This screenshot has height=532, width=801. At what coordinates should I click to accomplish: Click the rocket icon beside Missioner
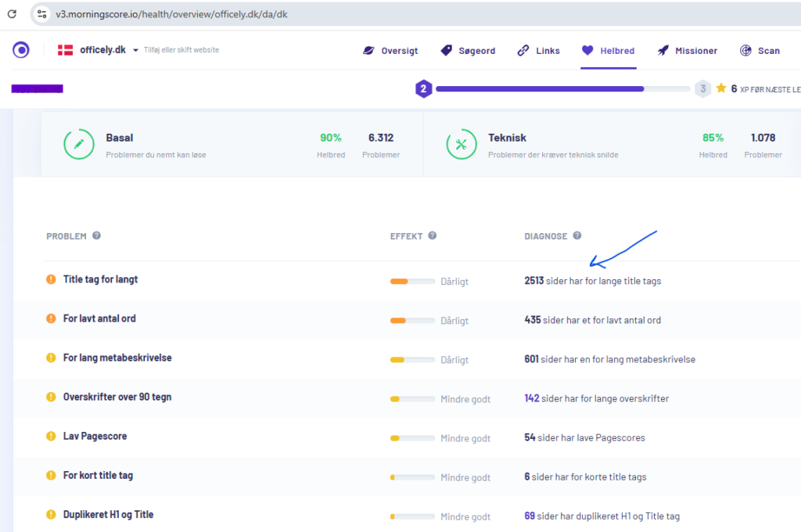[663, 50]
